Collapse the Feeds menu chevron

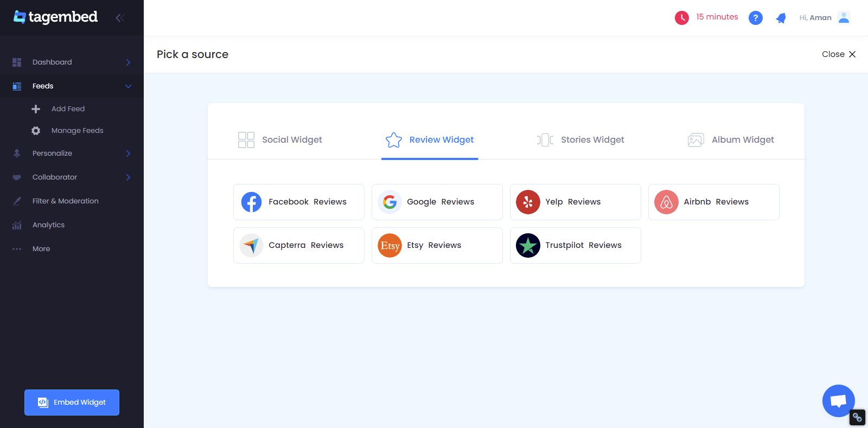129,86
